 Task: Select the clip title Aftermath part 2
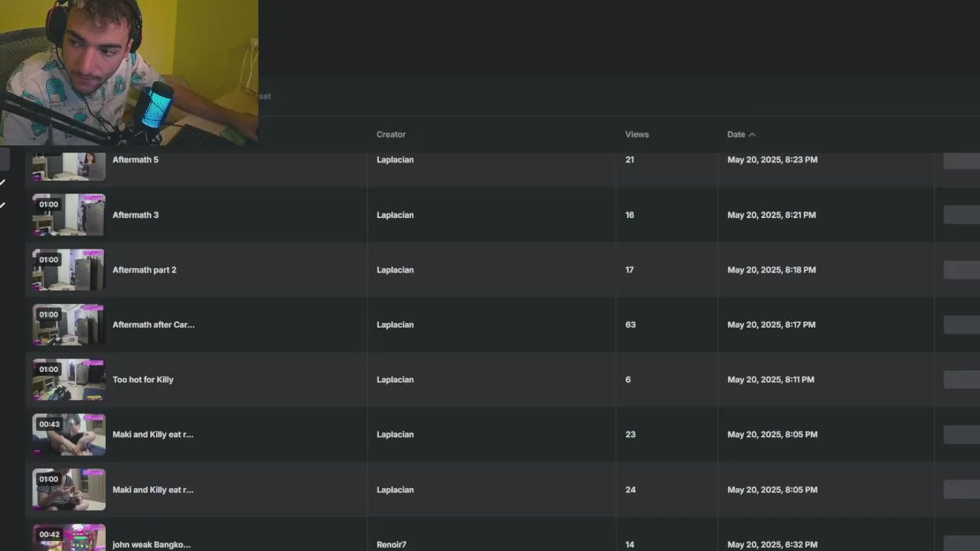pos(145,270)
